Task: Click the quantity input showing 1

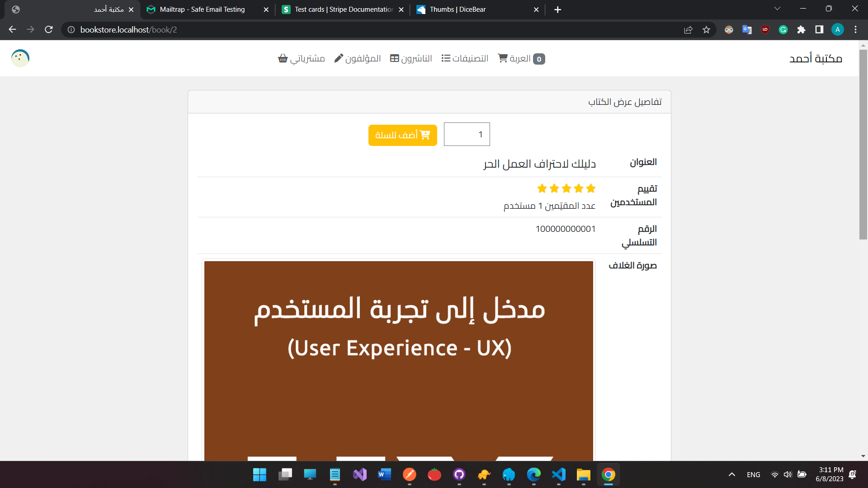Action: [467, 134]
